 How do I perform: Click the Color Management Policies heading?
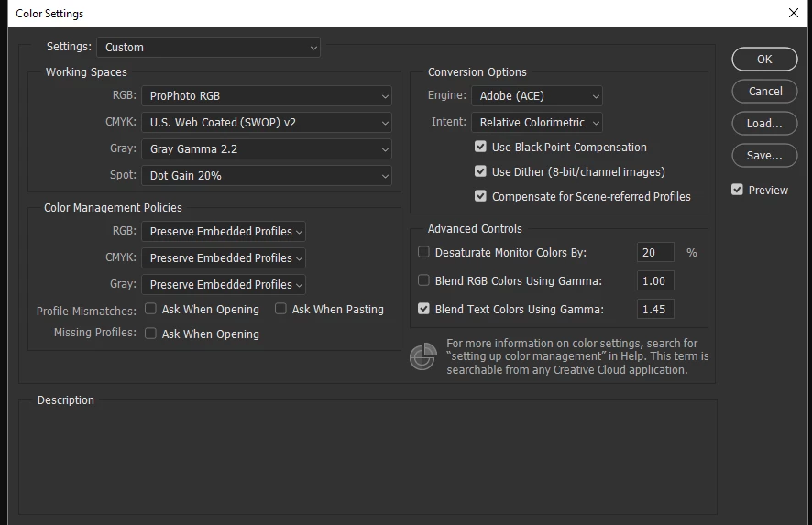(x=113, y=208)
